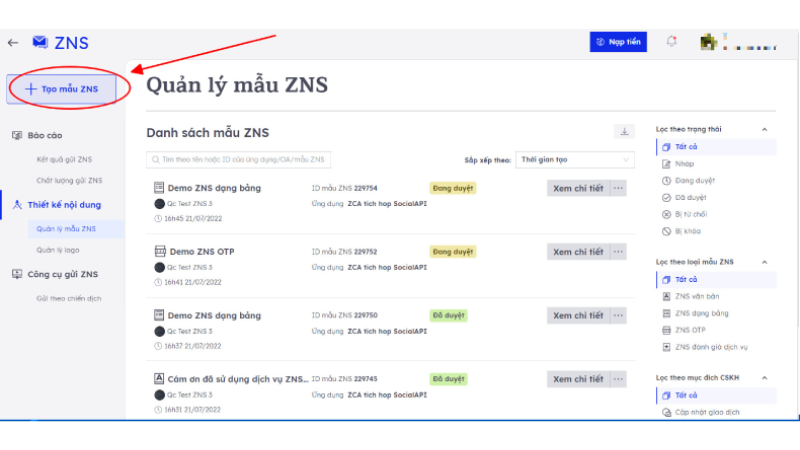Open Thiết kế nội dung section

64,205
